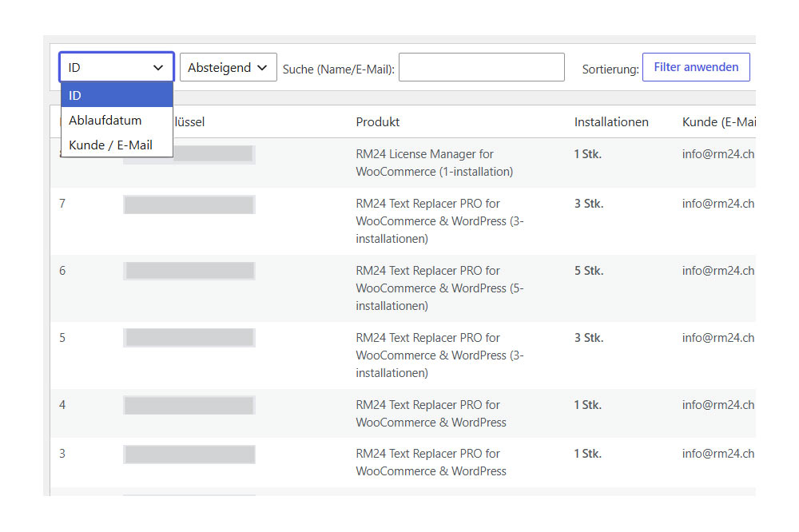Select the product name in row ID 3
Screen dimensions: 799x532
click(431, 463)
